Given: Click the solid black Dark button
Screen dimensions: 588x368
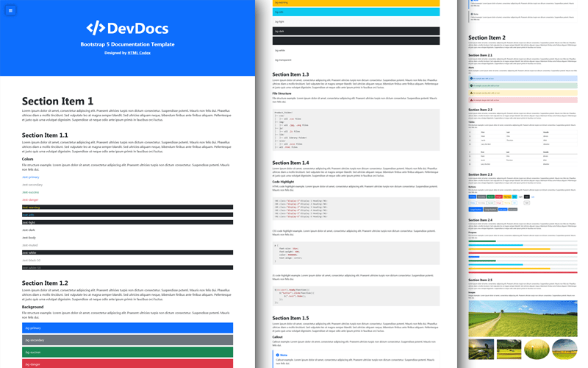Looking at the screenshot, I should 527,197.
